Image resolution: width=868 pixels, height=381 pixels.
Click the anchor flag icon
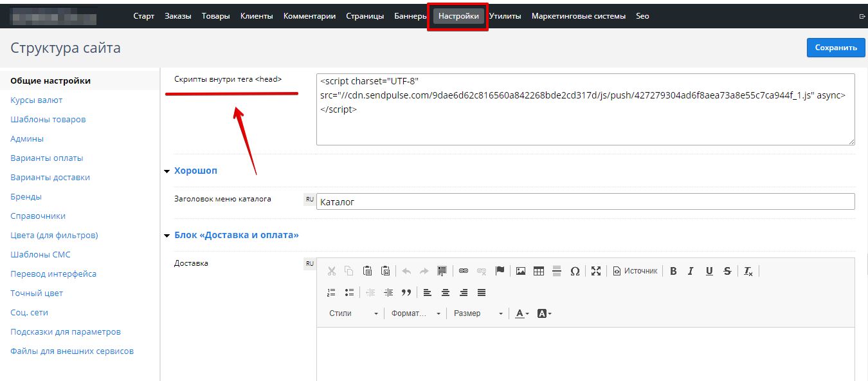click(x=500, y=271)
